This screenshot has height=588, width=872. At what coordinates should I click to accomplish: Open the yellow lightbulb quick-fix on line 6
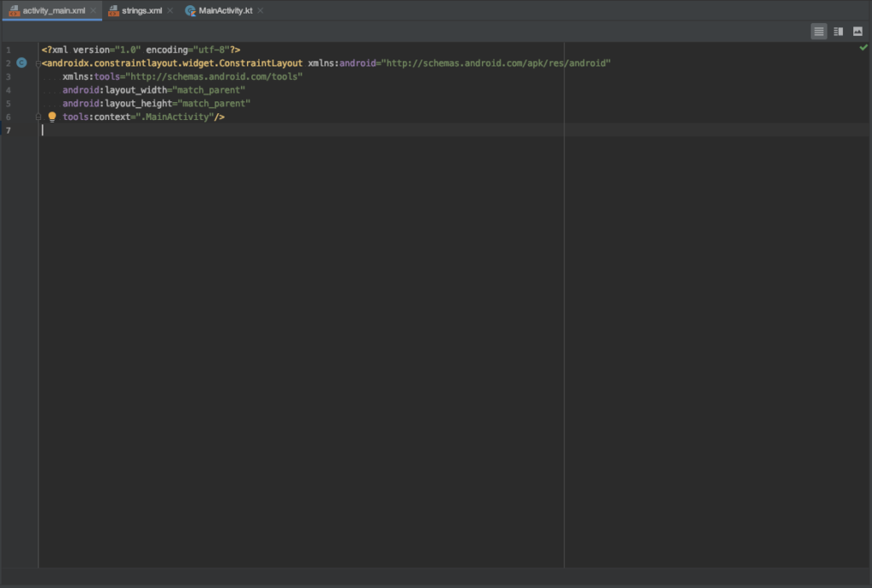[52, 117]
